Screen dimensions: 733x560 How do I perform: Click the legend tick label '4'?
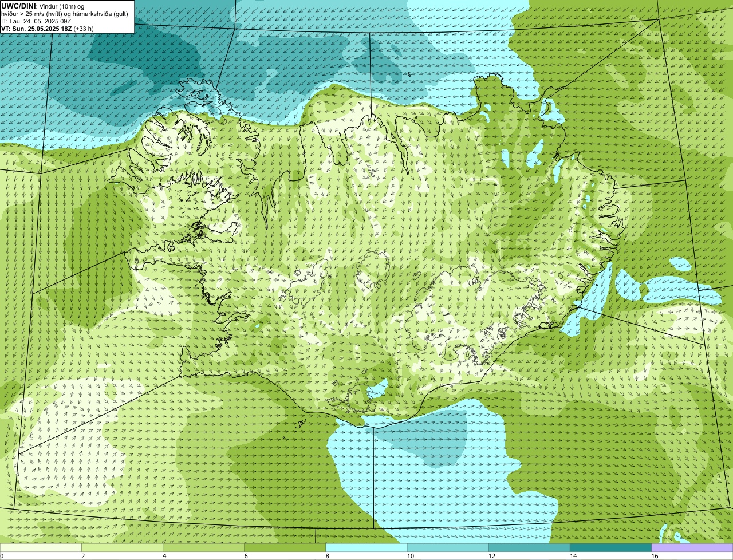(x=164, y=556)
